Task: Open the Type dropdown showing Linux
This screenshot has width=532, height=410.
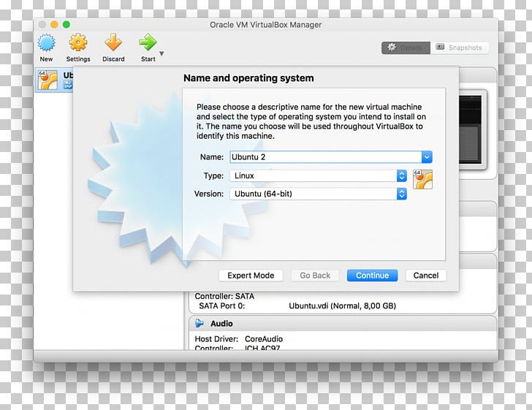Action: (319, 176)
